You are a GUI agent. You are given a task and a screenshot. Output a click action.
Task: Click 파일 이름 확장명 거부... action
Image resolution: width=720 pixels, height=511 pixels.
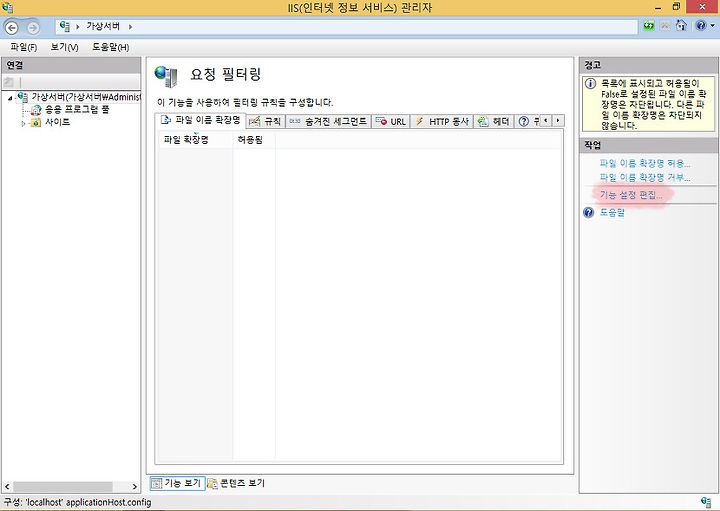pyautogui.click(x=645, y=177)
